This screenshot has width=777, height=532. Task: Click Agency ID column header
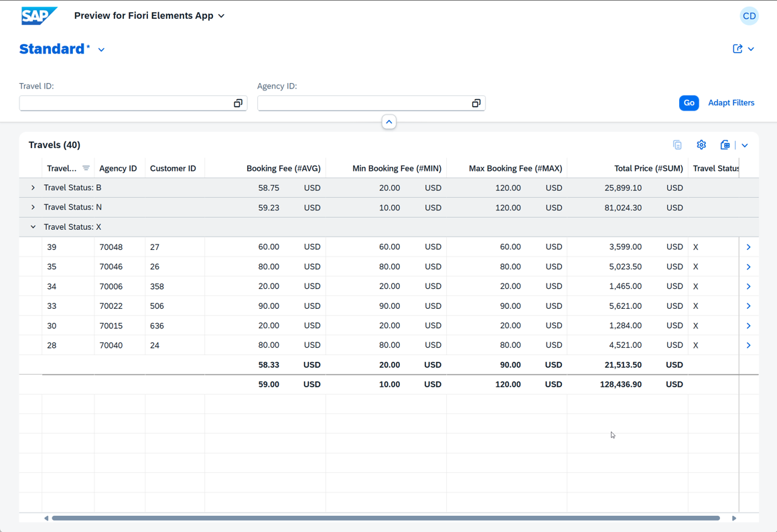[x=118, y=168]
